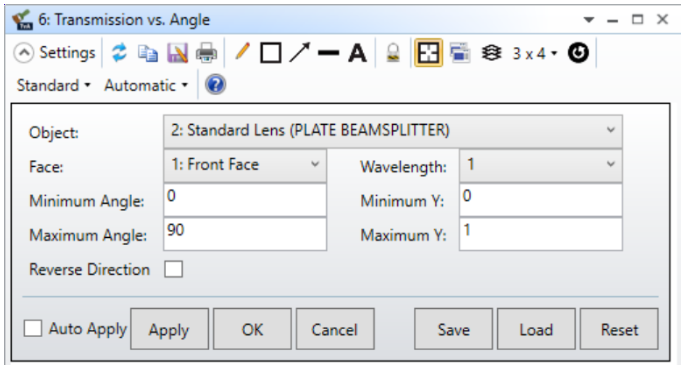Open the Object dropdown list
The height and width of the screenshot is (370, 683).
tap(393, 131)
